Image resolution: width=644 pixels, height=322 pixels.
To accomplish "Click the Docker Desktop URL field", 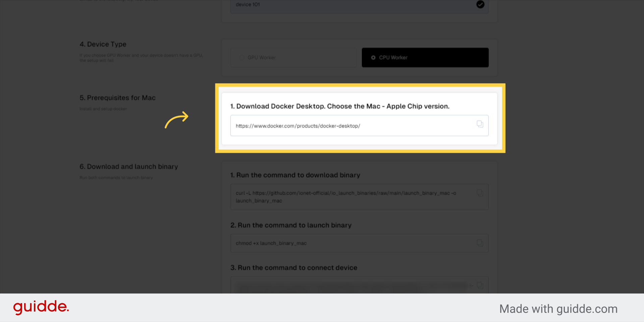I will (x=359, y=126).
